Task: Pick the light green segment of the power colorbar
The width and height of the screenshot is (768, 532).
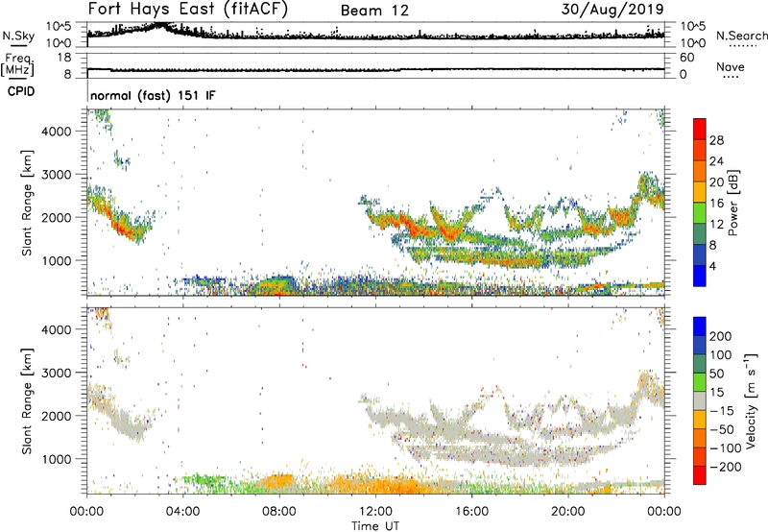Action: 700,213
